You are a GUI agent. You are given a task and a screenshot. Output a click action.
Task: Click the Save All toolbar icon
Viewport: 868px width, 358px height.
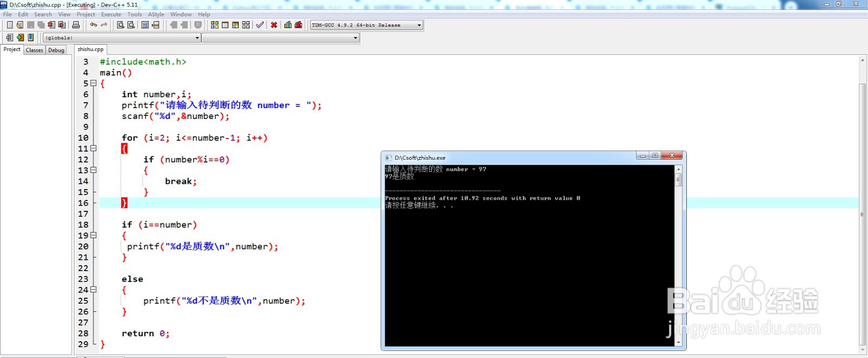[x=41, y=25]
